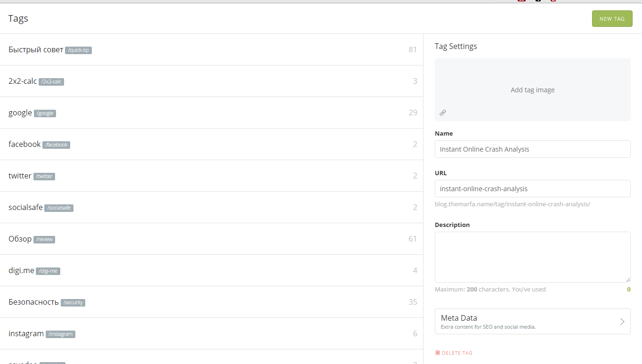
Task: Click the /quick-tip slug label
Action: (78, 50)
